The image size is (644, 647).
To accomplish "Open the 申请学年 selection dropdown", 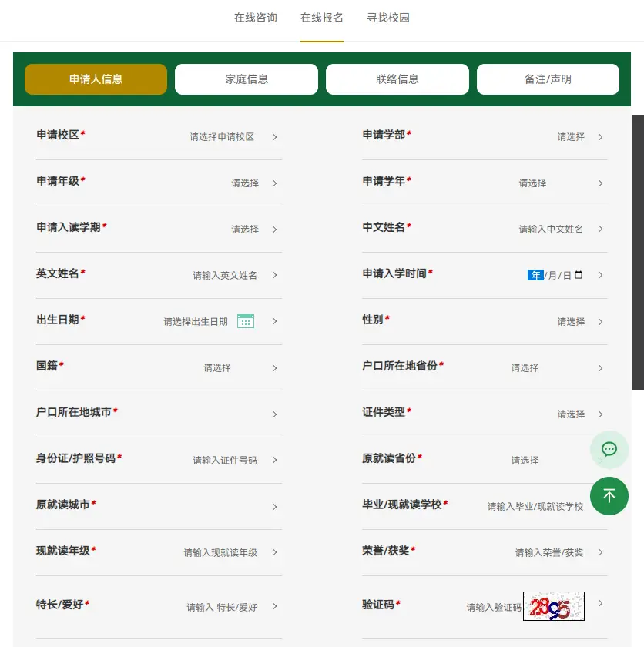I will coord(532,183).
